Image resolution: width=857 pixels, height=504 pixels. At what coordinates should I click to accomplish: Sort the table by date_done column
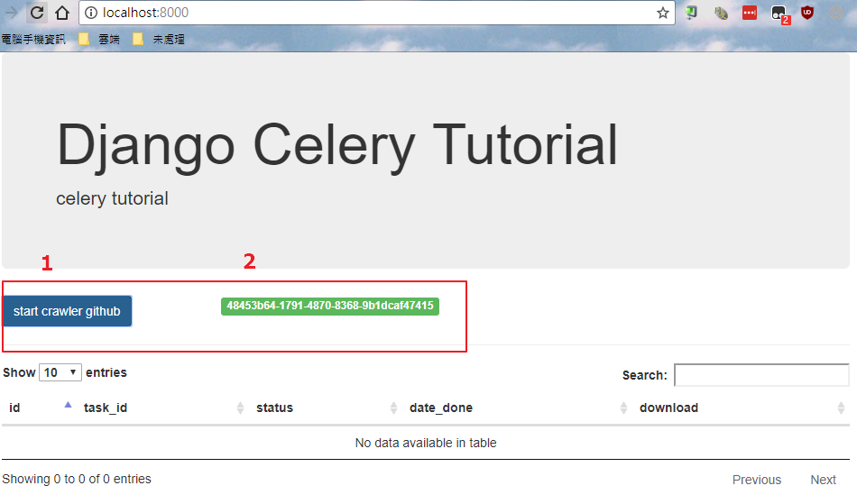coord(518,408)
